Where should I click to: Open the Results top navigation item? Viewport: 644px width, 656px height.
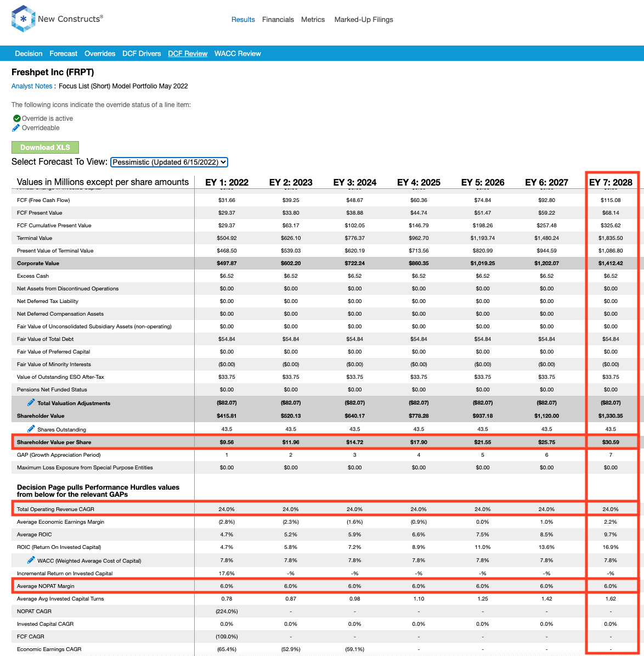pos(243,20)
